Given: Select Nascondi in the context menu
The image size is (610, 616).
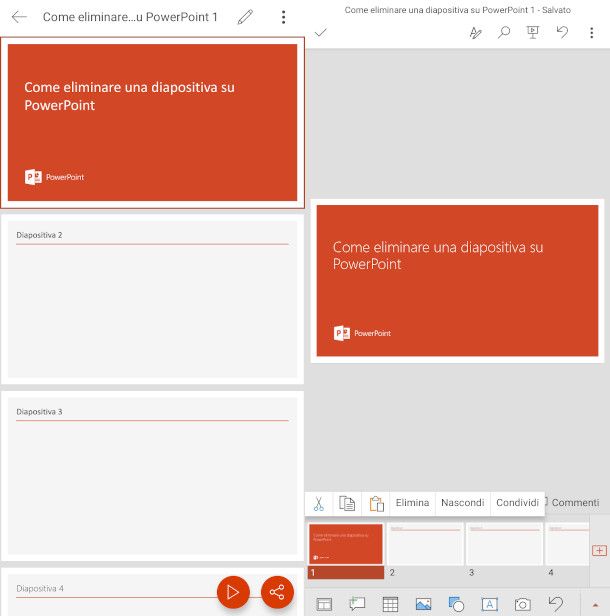Looking at the screenshot, I should tap(462, 503).
